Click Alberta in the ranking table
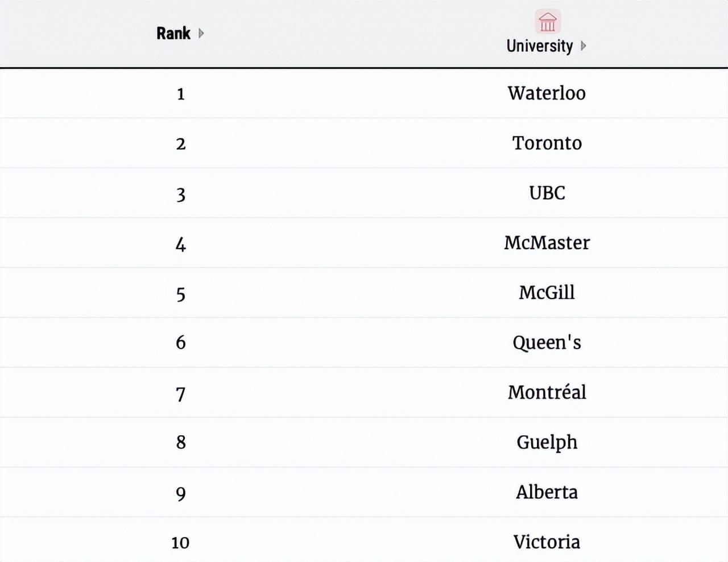Viewport: 728px width, 562px height. pos(547,492)
